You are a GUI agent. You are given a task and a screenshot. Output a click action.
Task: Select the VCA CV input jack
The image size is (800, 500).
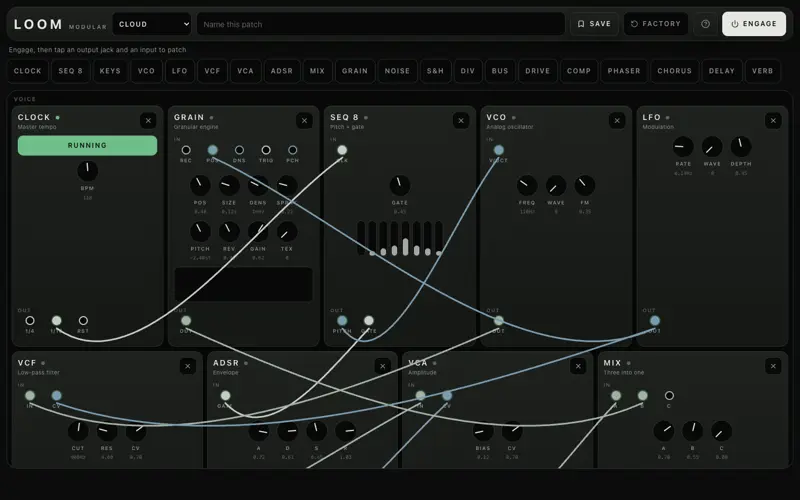pos(447,395)
